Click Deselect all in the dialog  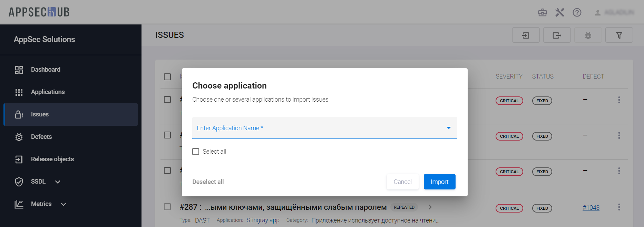pyautogui.click(x=208, y=182)
